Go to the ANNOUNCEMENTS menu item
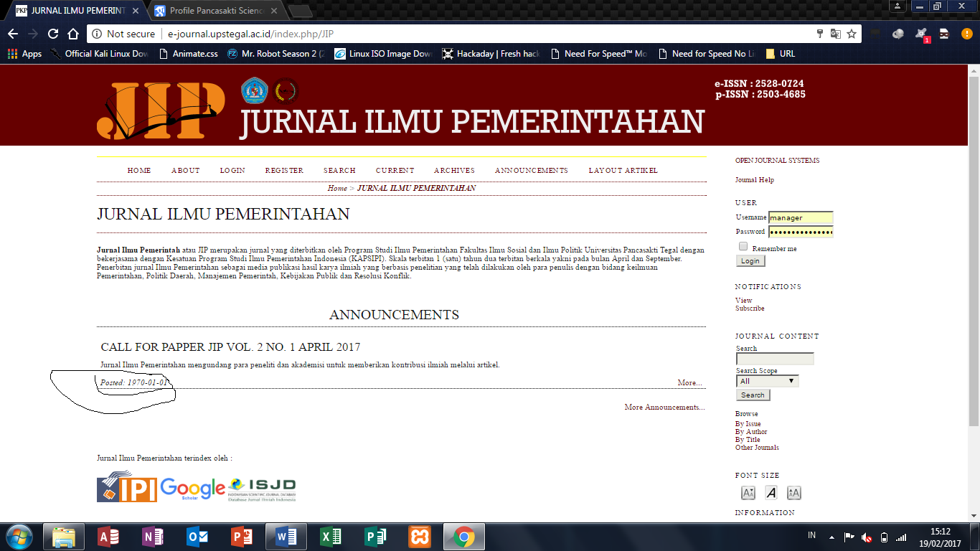 coord(531,171)
